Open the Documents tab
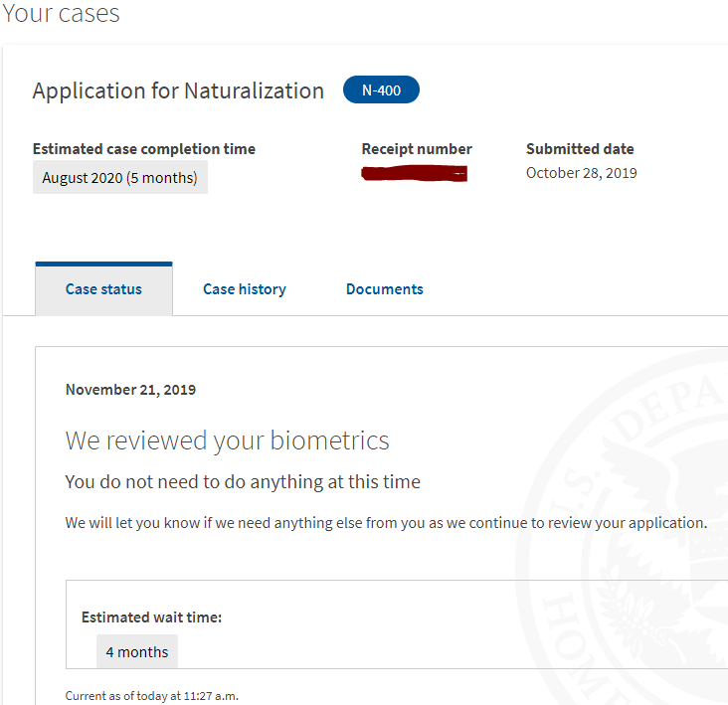Screen dimensions: 728x705 385,289
